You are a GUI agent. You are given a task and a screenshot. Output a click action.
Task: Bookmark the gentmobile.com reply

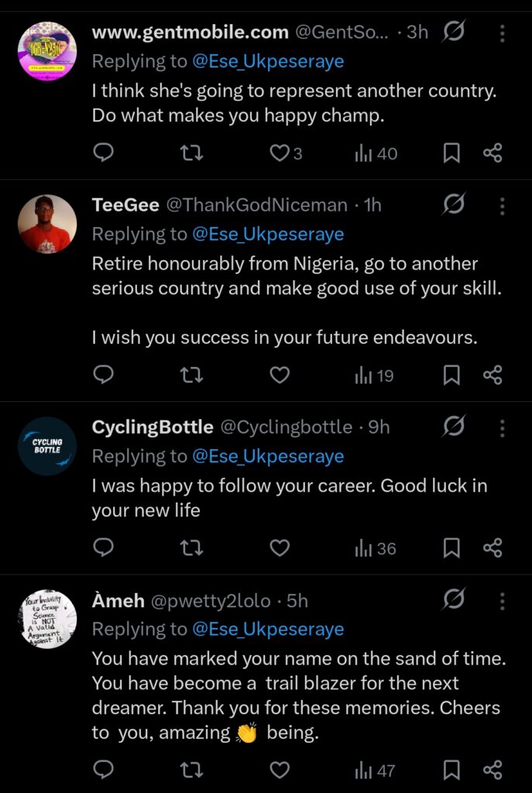451,153
